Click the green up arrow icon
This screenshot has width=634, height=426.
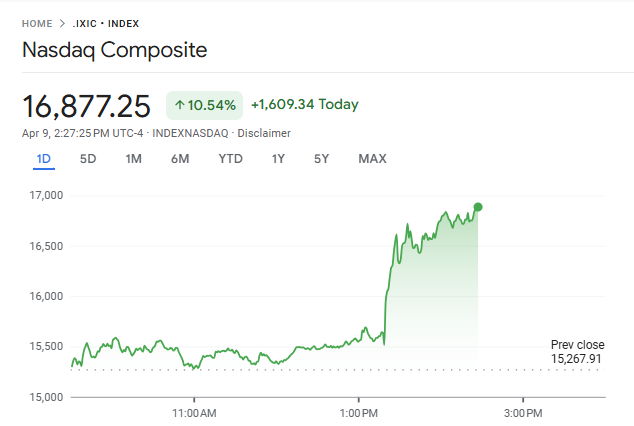coord(179,105)
